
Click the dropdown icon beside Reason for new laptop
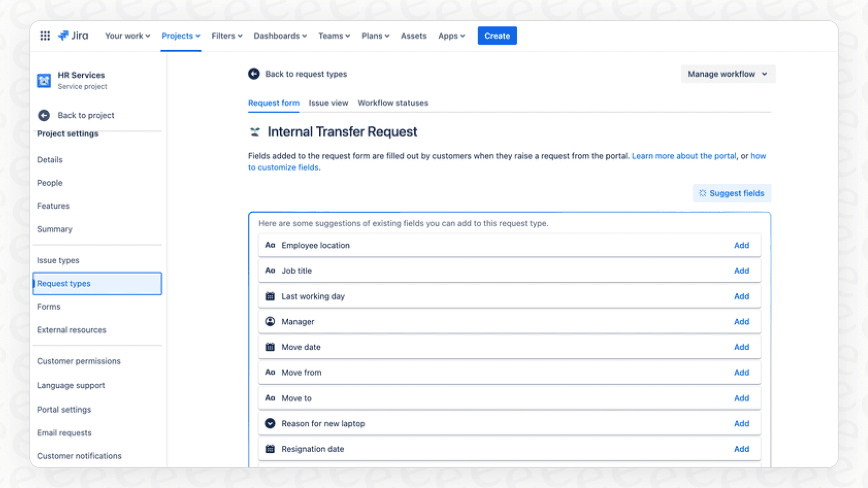pos(270,423)
